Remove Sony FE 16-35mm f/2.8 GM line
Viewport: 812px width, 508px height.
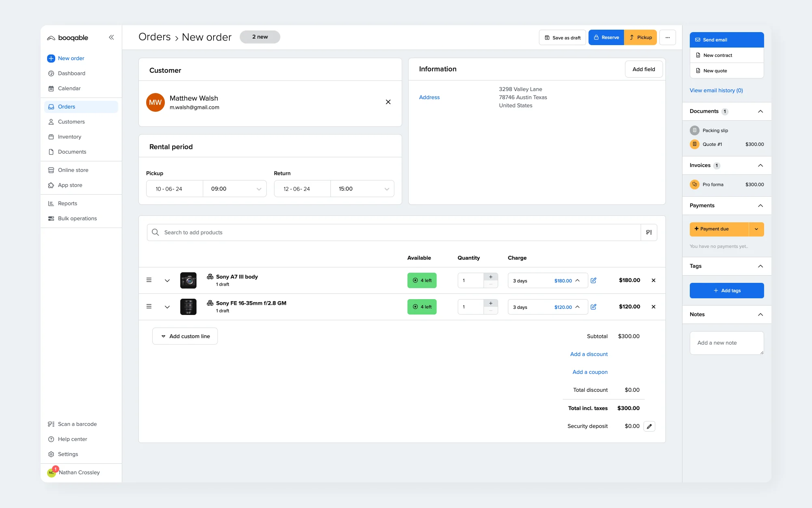[x=653, y=307]
